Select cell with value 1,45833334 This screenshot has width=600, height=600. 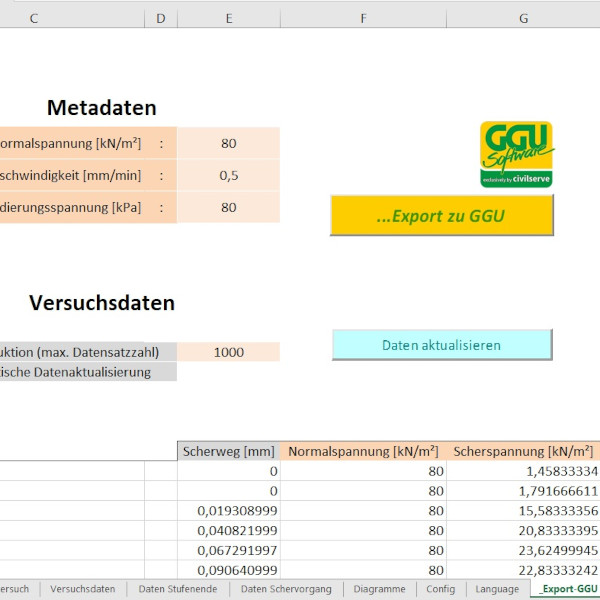click(x=523, y=471)
